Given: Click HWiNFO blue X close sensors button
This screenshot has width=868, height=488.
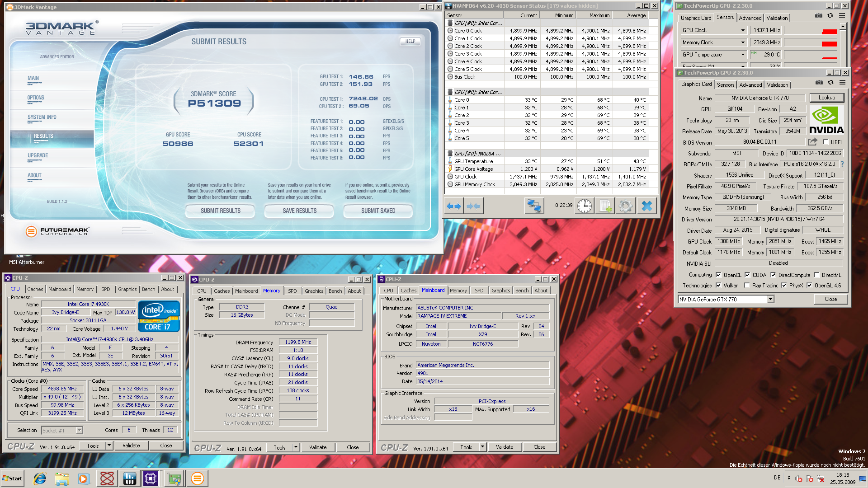Looking at the screenshot, I should tap(647, 206).
